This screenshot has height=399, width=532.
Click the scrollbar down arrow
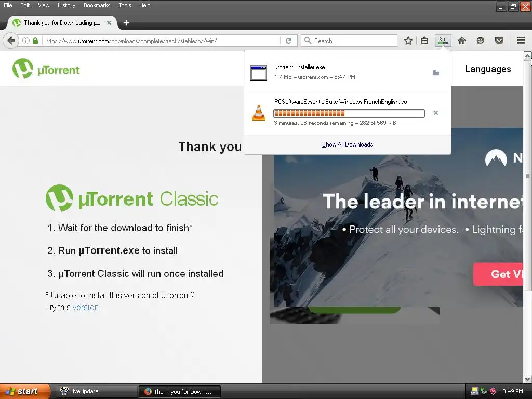click(528, 379)
